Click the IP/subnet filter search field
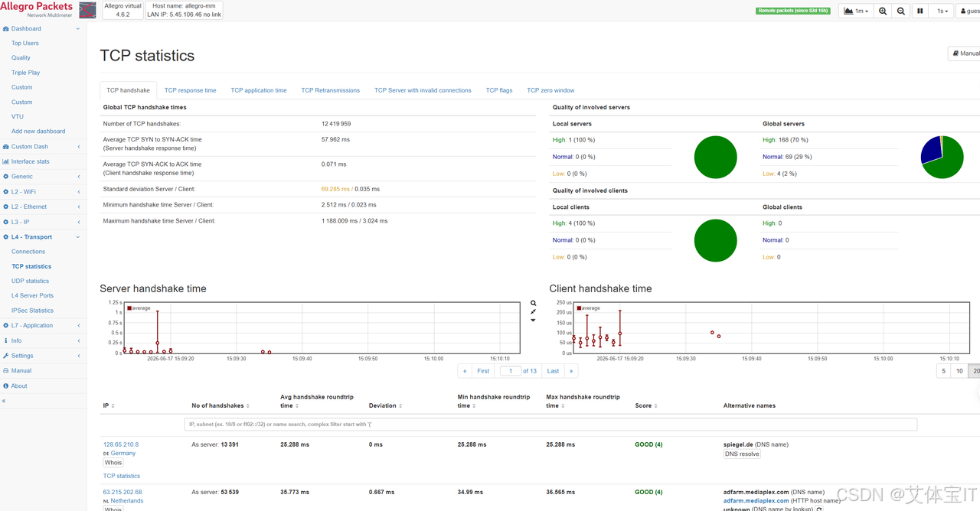The image size is (980, 511). click(x=551, y=425)
